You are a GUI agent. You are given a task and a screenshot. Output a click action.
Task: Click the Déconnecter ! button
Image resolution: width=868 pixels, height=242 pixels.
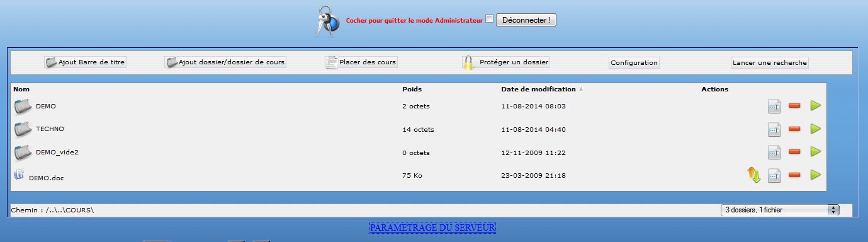(526, 20)
